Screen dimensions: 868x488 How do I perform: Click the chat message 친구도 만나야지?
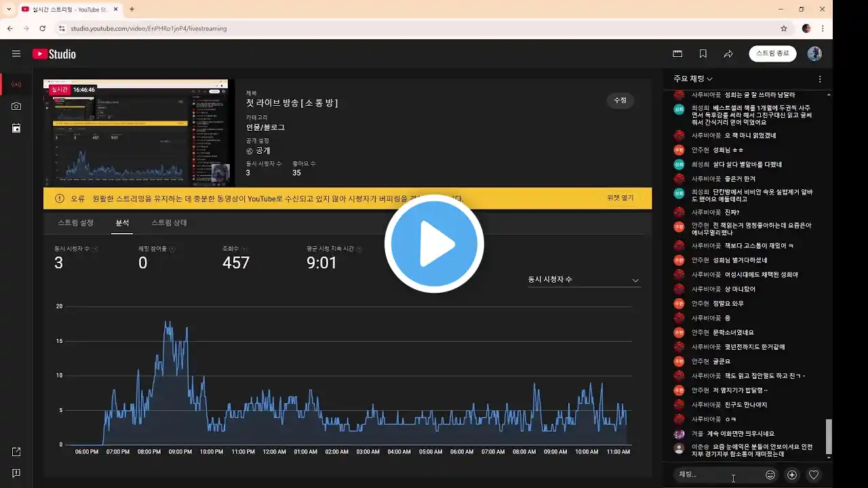pos(746,405)
